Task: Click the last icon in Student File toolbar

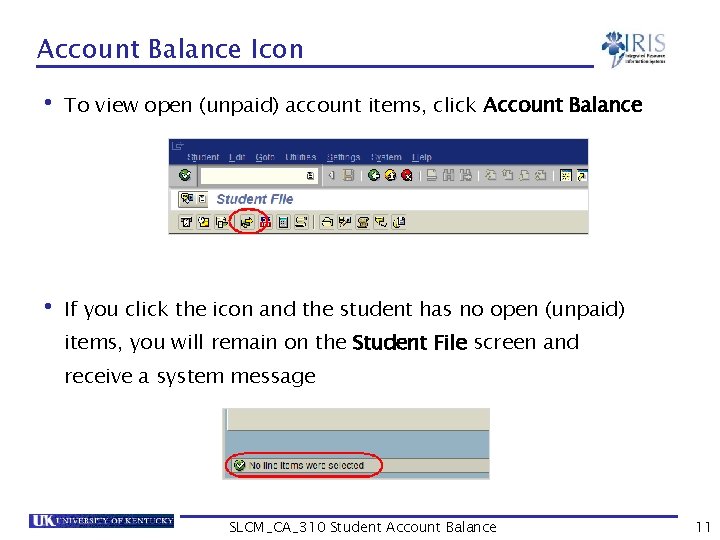Action: 399,222
